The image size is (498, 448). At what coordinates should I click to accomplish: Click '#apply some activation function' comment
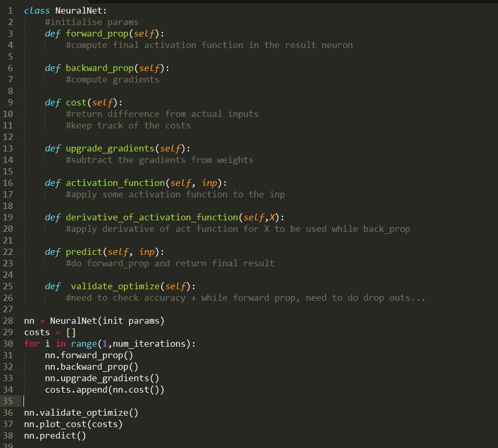coord(175,194)
